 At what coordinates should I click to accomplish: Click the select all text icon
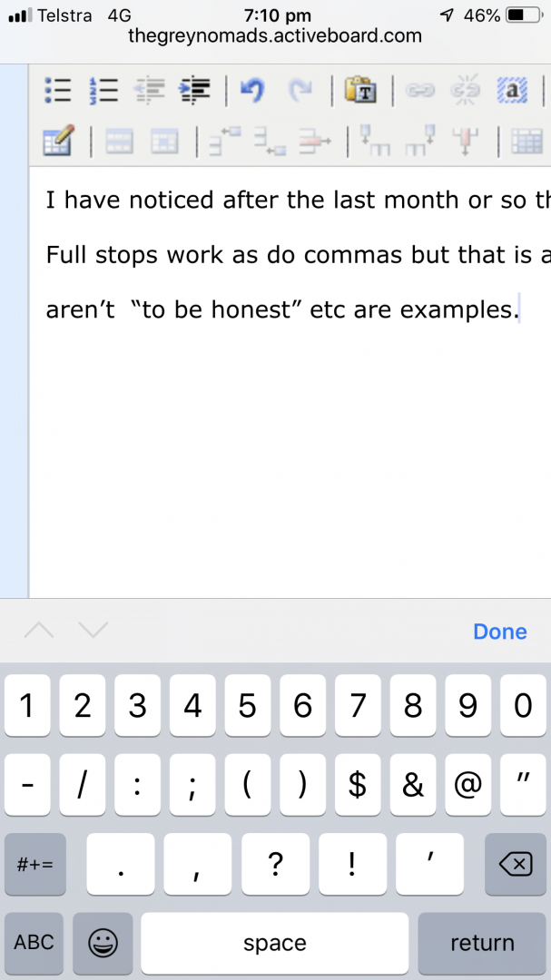point(513,91)
